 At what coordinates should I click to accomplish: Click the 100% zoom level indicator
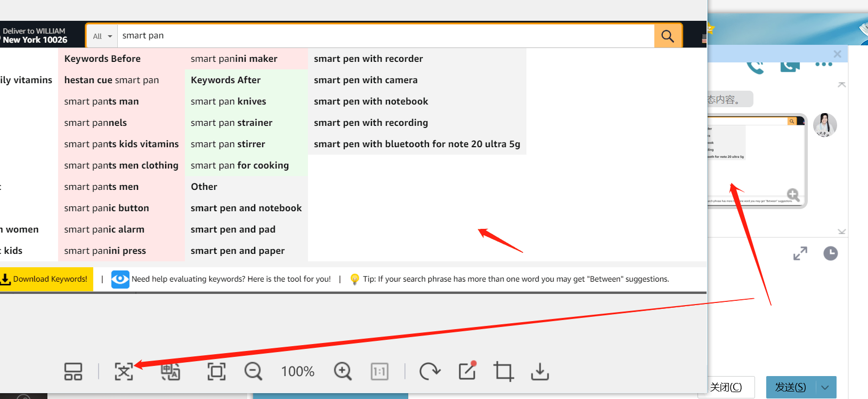[x=298, y=371]
